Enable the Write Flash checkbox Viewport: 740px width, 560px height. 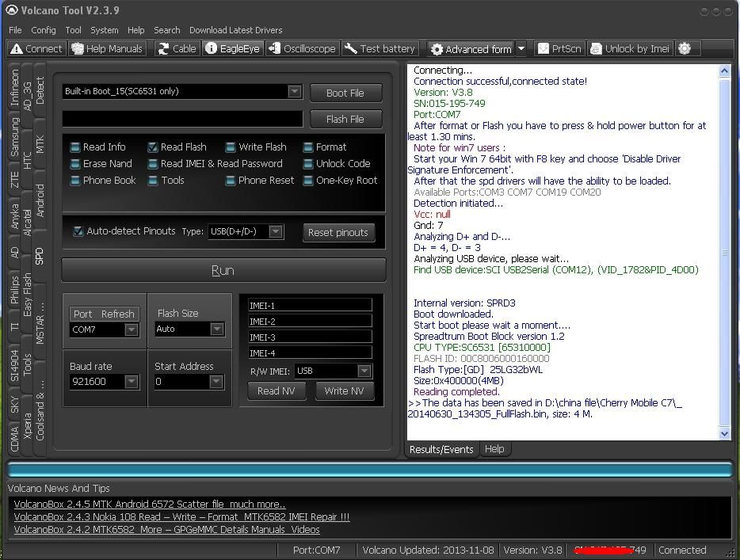[x=231, y=147]
